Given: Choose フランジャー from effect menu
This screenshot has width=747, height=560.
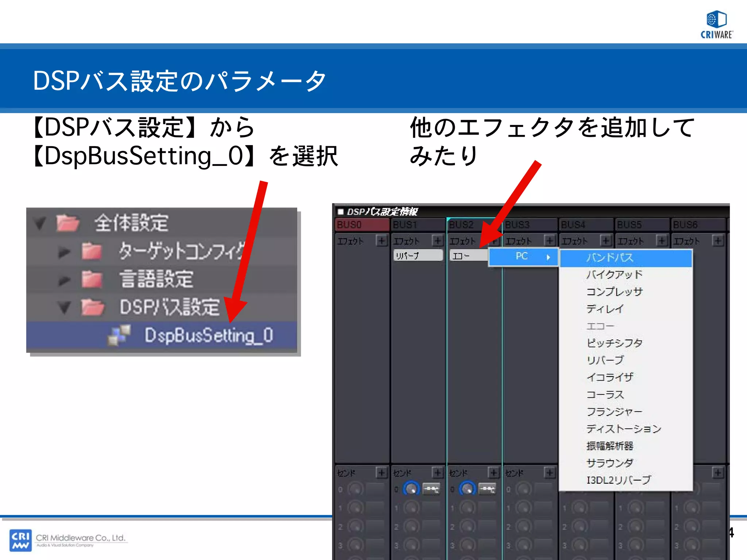Looking at the screenshot, I should (x=626, y=412).
